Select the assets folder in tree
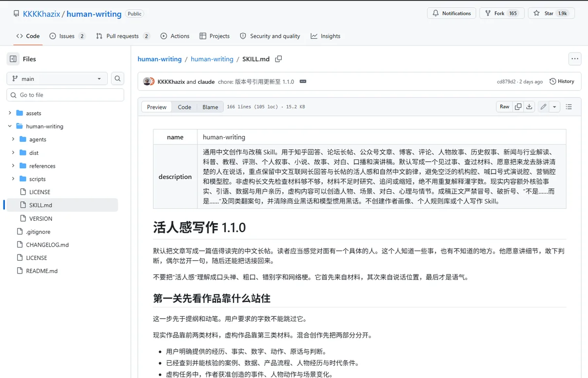Image resolution: width=588 pixels, height=378 pixels. [x=33, y=113]
